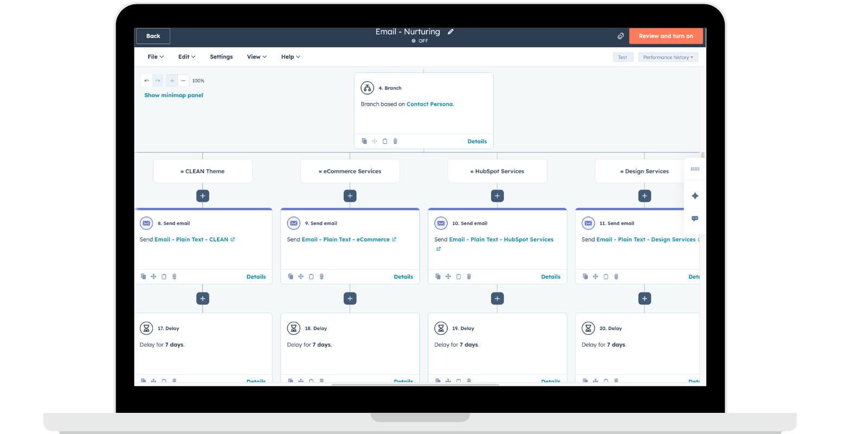Add action between email 11 and delay 20

pyautogui.click(x=644, y=298)
